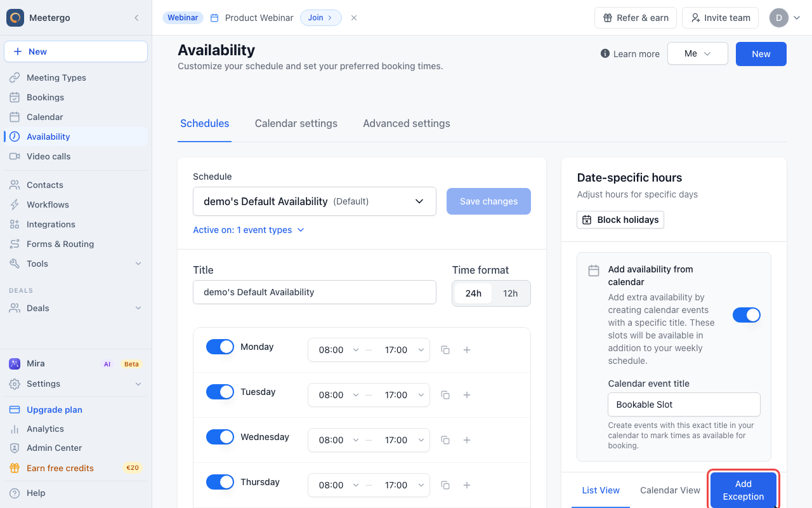The width and height of the screenshot is (812, 508).
Task: Switch to the Calendar settings tab
Action: click(296, 124)
